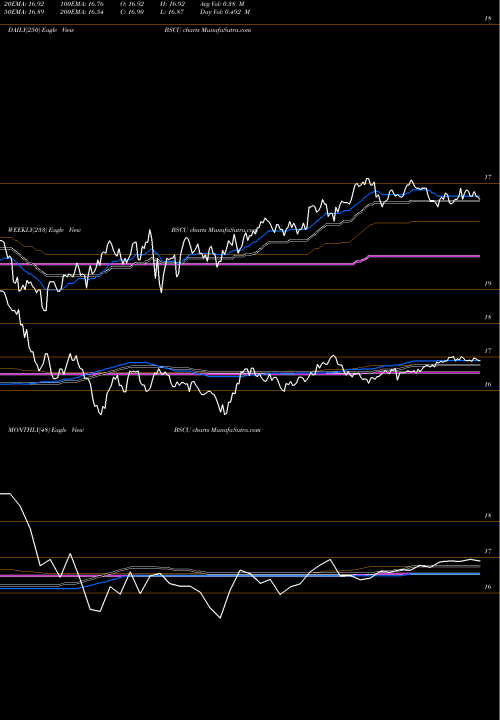Screen dimensions: 500x720
Task: Click the close price 'C:' value
Action: point(132,12)
